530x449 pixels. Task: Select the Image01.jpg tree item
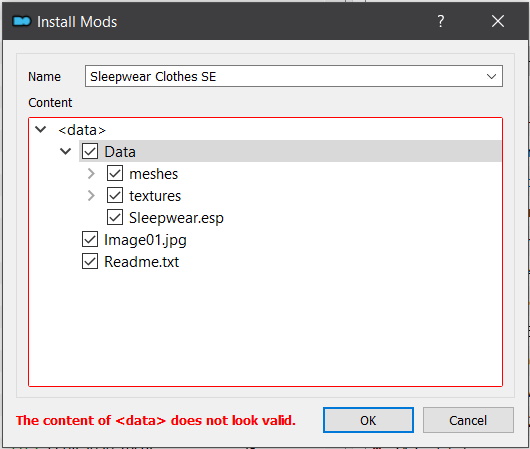145,240
